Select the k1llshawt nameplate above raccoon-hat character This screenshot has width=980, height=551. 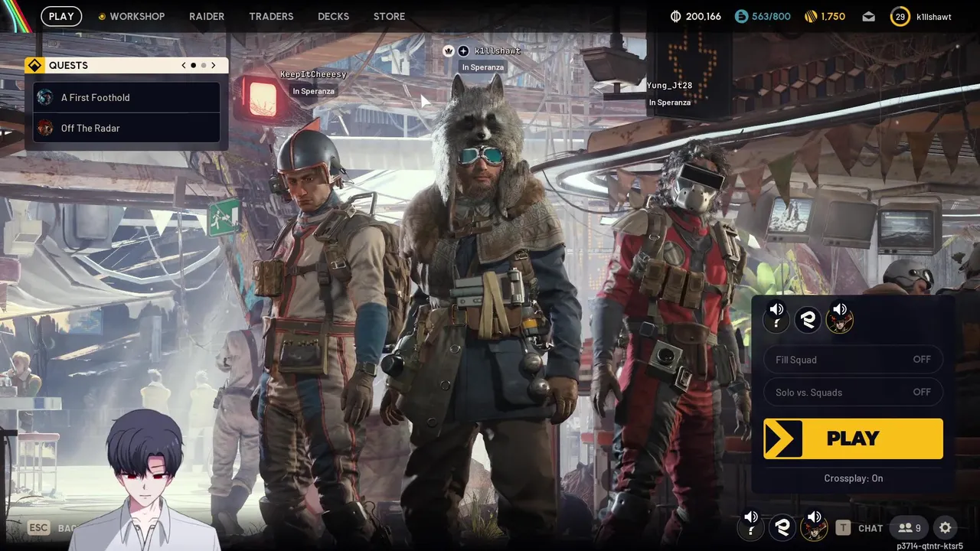(498, 51)
